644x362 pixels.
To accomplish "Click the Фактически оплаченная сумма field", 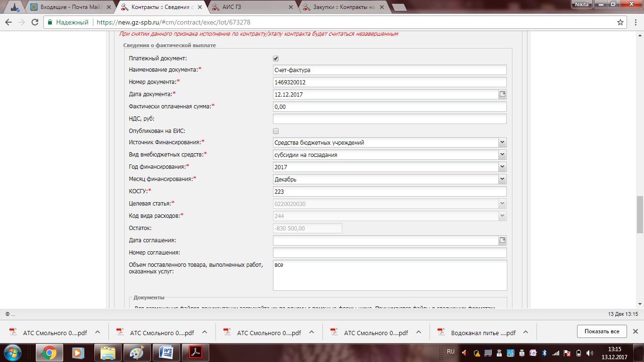I will click(390, 107).
